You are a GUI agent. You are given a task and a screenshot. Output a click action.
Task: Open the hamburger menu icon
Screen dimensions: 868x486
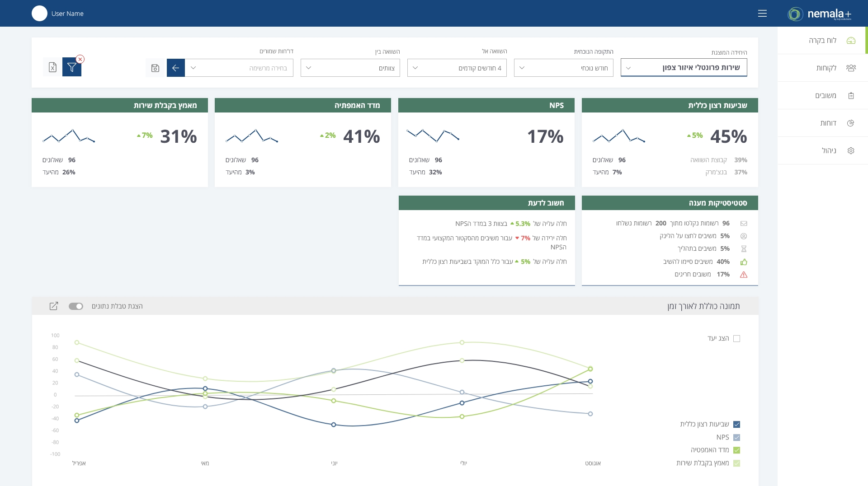(x=762, y=14)
